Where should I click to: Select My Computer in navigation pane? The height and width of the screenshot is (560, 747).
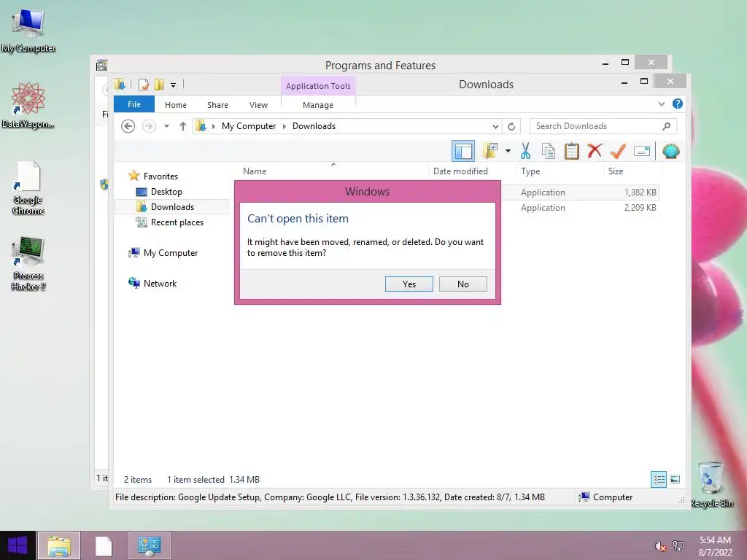click(x=171, y=253)
